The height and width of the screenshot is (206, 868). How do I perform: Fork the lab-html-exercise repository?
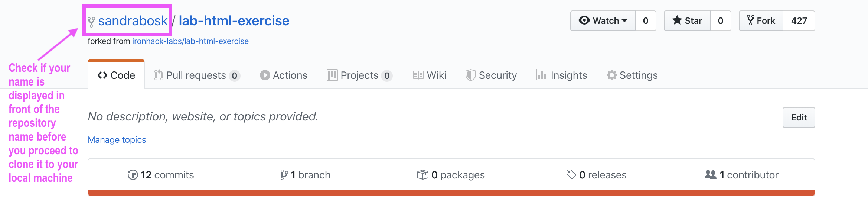(x=761, y=21)
